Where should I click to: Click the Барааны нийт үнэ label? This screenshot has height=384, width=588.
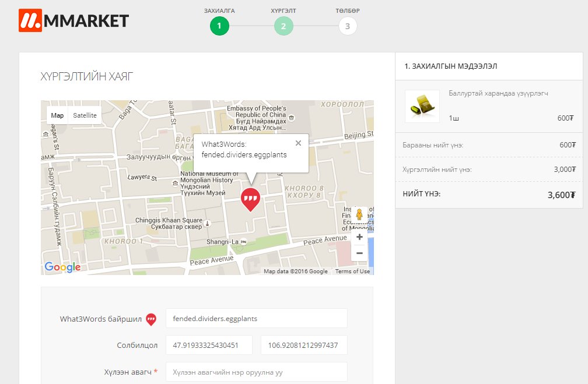(433, 145)
